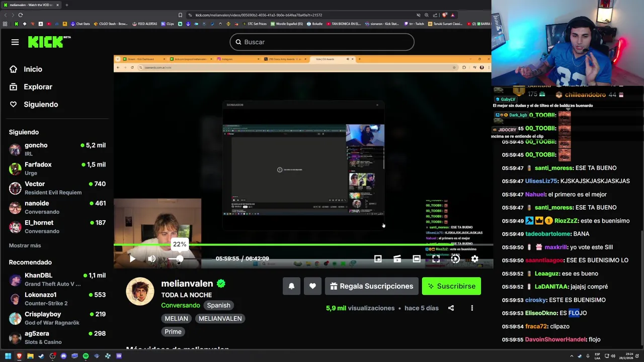The width and height of the screenshot is (644, 362).
Task: Open the FEED ALERTAS bookmark
Action: point(145,24)
